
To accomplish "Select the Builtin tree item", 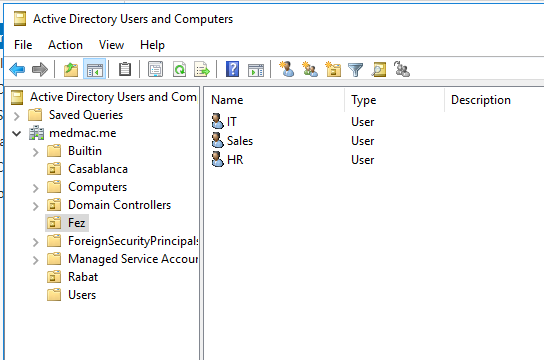I will point(85,151).
